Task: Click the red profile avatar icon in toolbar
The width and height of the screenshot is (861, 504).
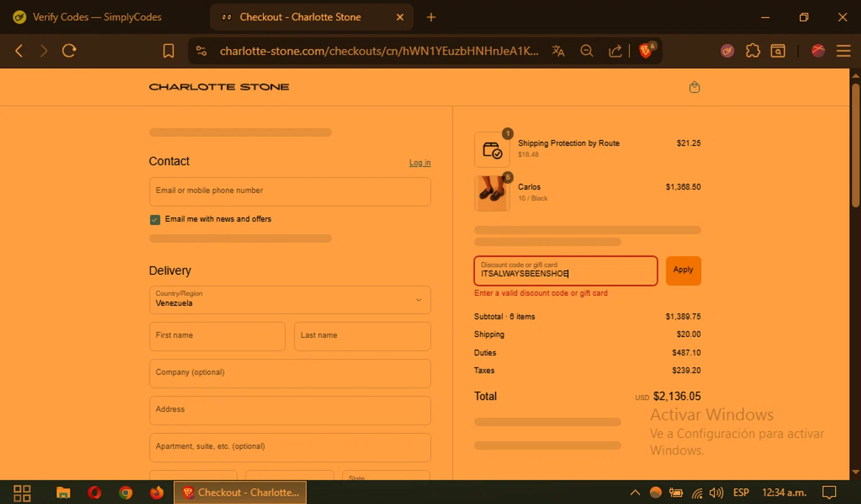Action: [x=818, y=51]
